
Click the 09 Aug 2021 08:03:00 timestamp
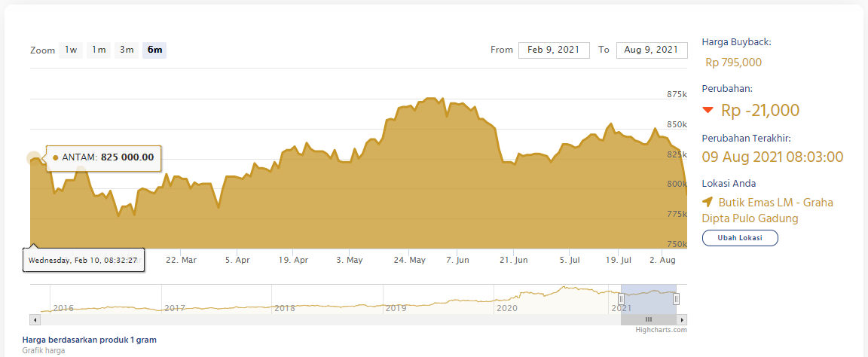772,157
